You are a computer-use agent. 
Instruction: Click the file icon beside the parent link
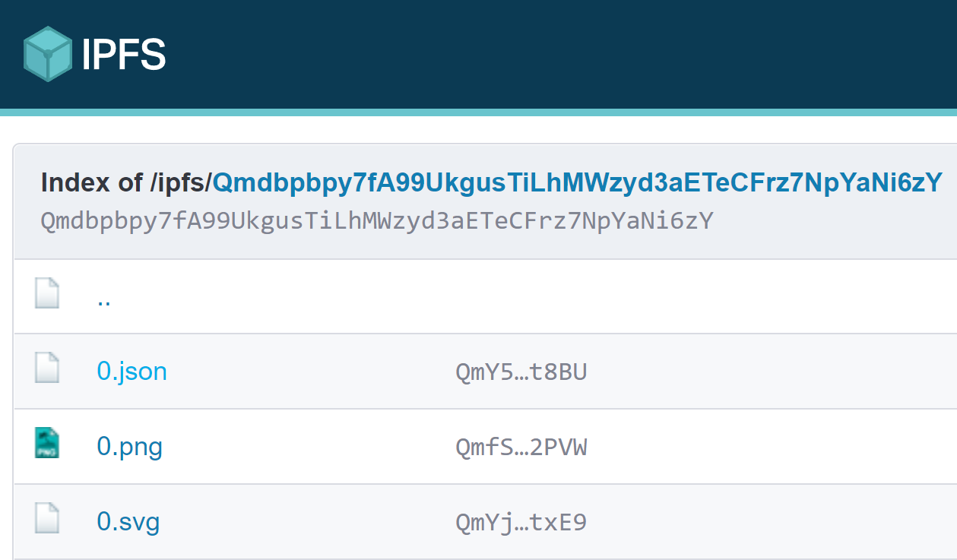(x=47, y=293)
